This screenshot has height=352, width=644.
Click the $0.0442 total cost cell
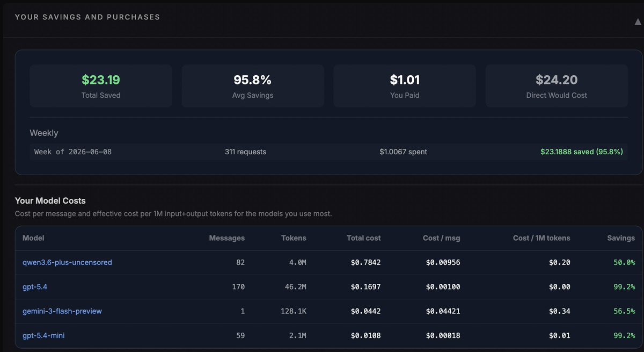(366, 311)
